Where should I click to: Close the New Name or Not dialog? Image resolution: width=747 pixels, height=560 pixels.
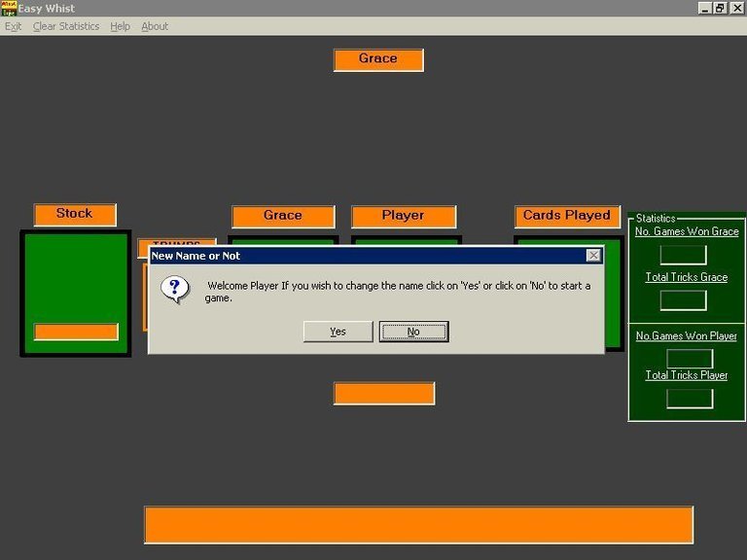pyautogui.click(x=593, y=256)
